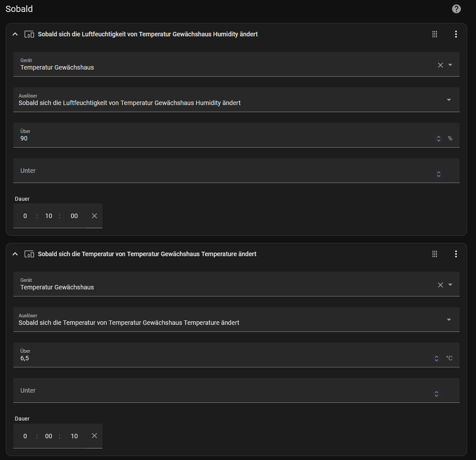
Task: Open three-dot menu of temperature trigger
Action: point(456,254)
